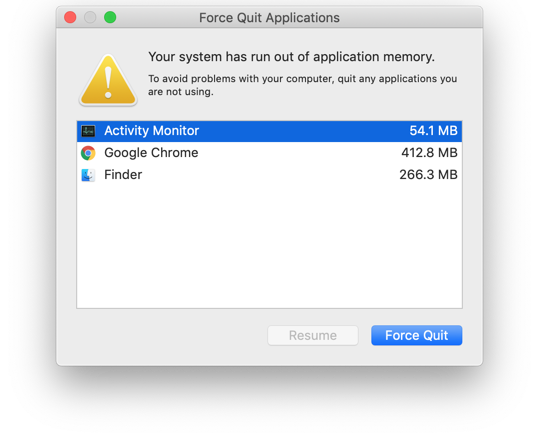Click the green zoom window button
Screen dimensions: 539x440
click(110, 17)
